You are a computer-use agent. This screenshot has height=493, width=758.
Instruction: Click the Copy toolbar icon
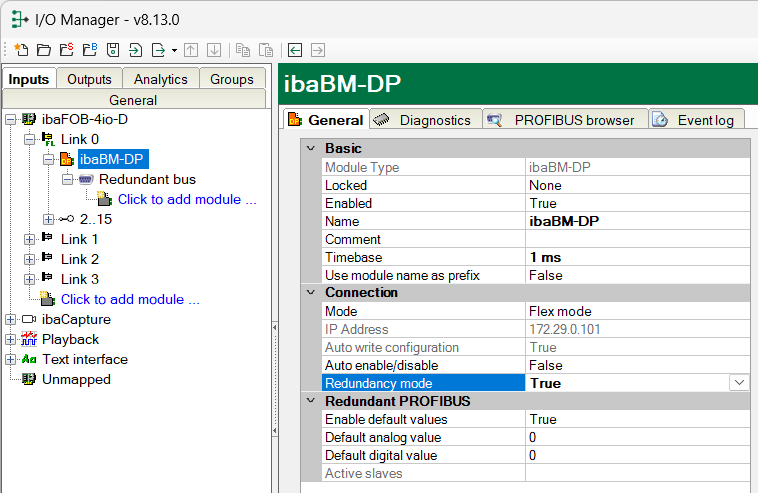243,50
